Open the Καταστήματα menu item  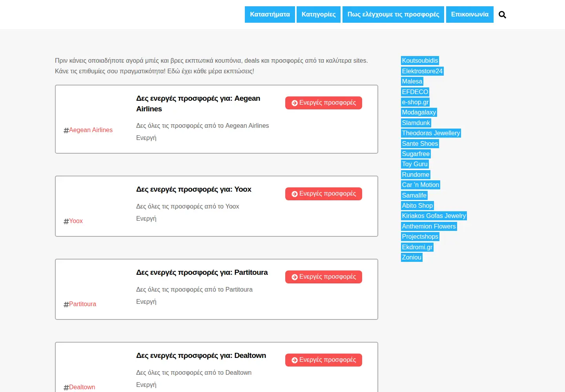click(x=270, y=15)
